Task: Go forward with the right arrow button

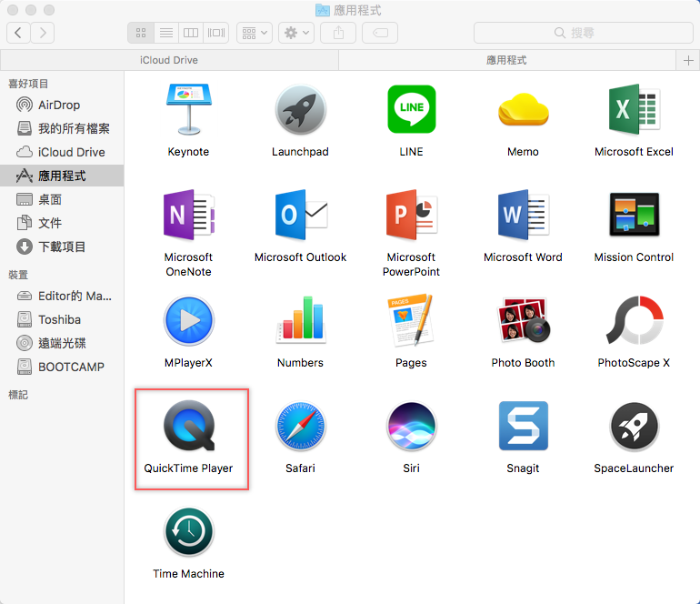Action: pos(43,33)
